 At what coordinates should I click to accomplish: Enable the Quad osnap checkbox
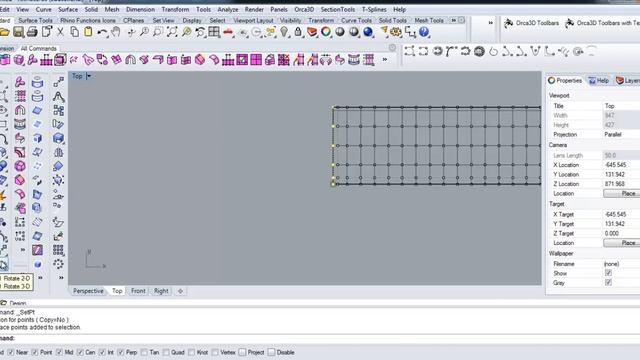[x=166, y=352]
